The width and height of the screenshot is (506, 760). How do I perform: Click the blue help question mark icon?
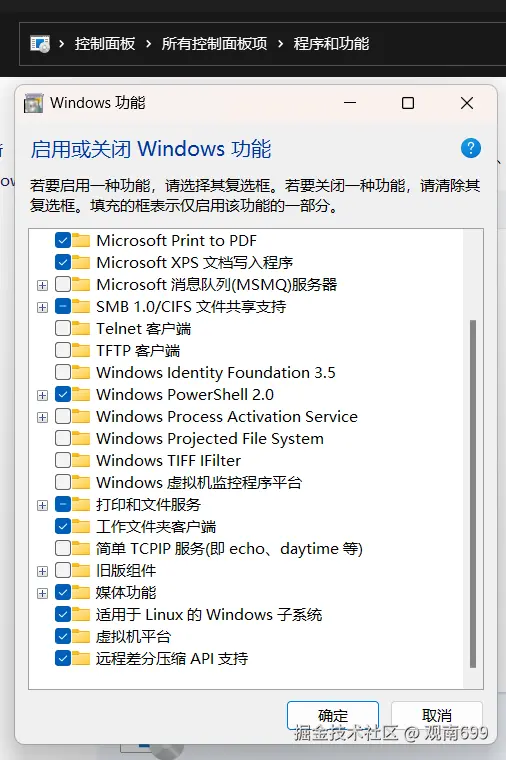coord(471,148)
